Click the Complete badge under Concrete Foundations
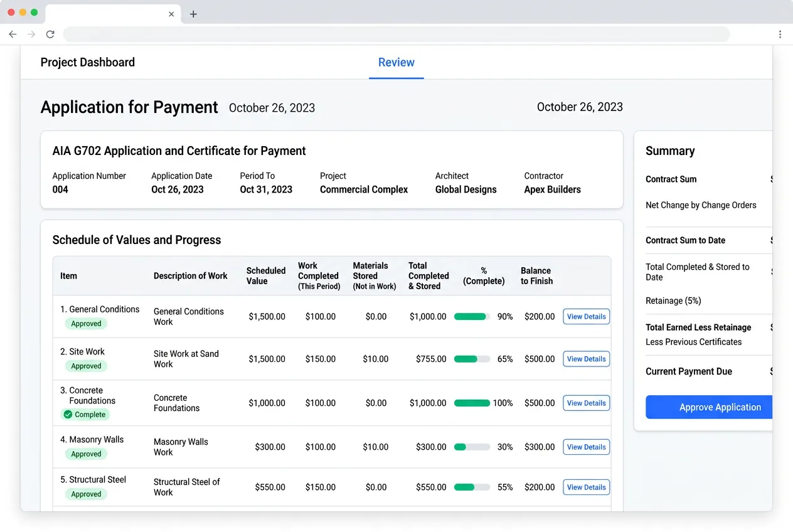The height and width of the screenshot is (532, 793). [85, 414]
